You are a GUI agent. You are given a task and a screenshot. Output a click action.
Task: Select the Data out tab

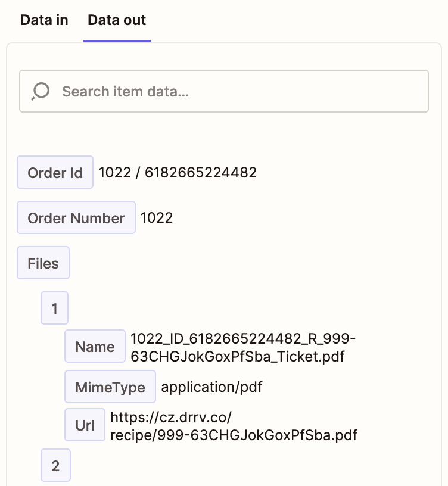117,20
